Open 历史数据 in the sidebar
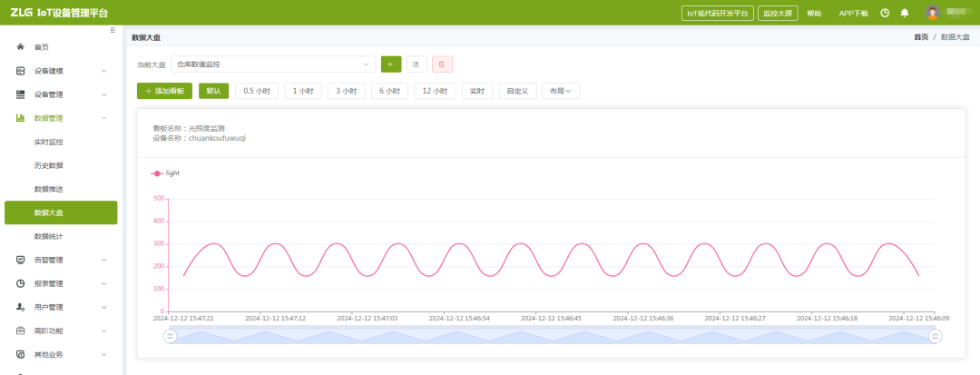The height and width of the screenshot is (375, 980). click(48, 165)
